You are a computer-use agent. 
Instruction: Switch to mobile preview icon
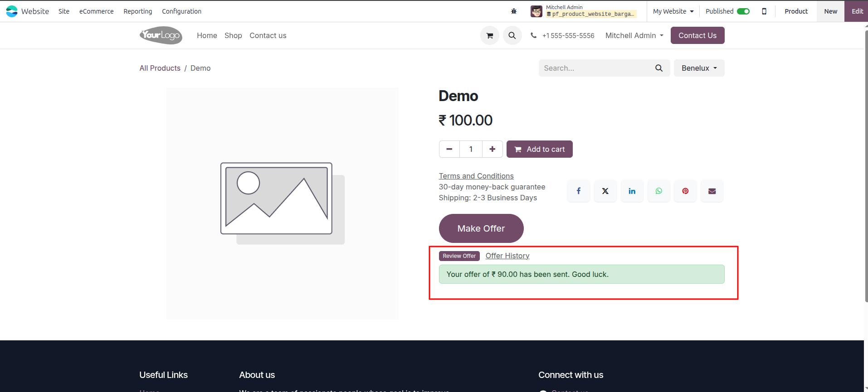pos(764,11)
